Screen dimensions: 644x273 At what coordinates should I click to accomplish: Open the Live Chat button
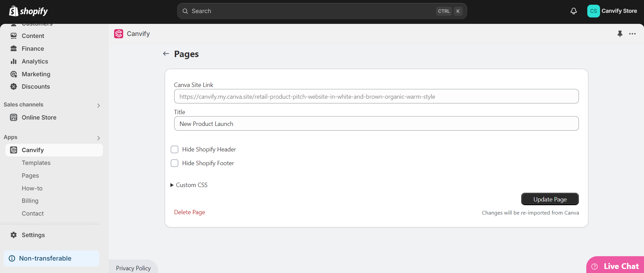click(615, 265)
